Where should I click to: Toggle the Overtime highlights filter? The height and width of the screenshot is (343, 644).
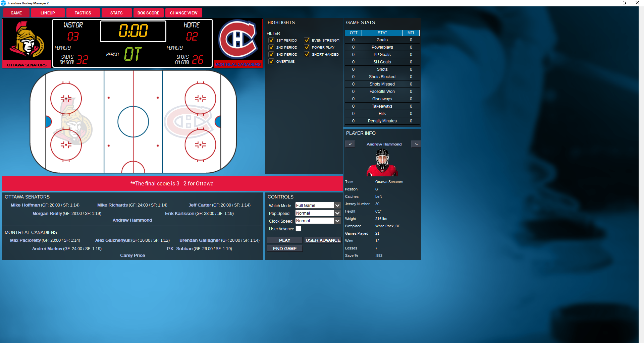[271, 61]
